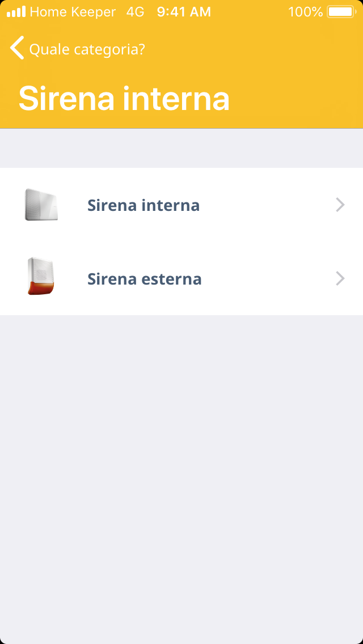Tap the "Home Keeper" carrier name
The image size is (363, 644).
click(x=73, y=12)
